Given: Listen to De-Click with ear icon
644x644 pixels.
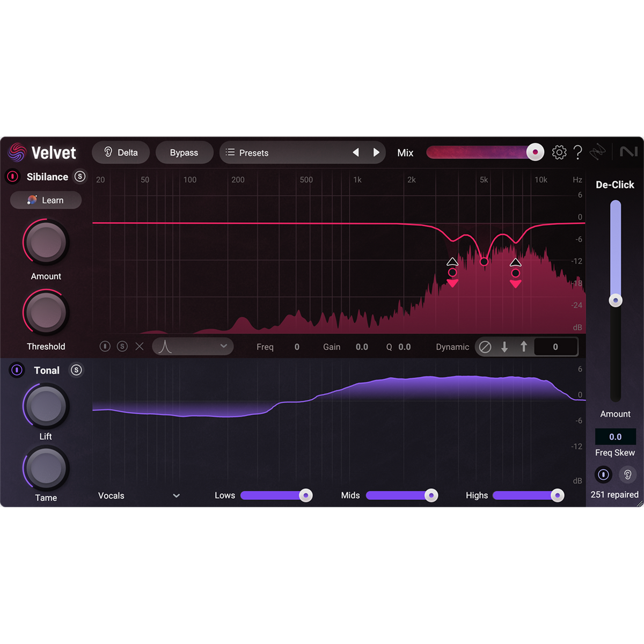Looking at the screenshot, I should (627, 474).
